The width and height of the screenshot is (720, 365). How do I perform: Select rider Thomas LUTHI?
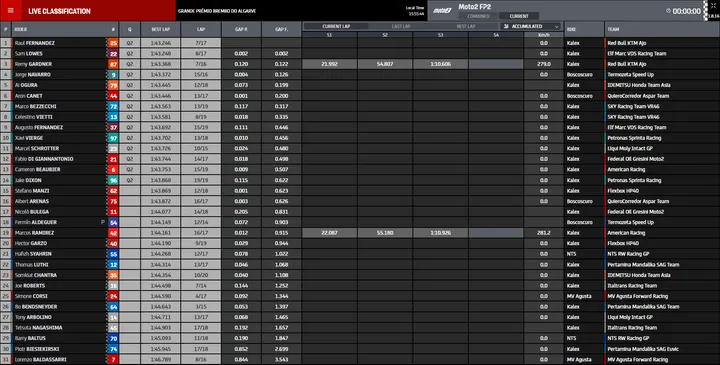pyautogui.click(x=31, y=265)
